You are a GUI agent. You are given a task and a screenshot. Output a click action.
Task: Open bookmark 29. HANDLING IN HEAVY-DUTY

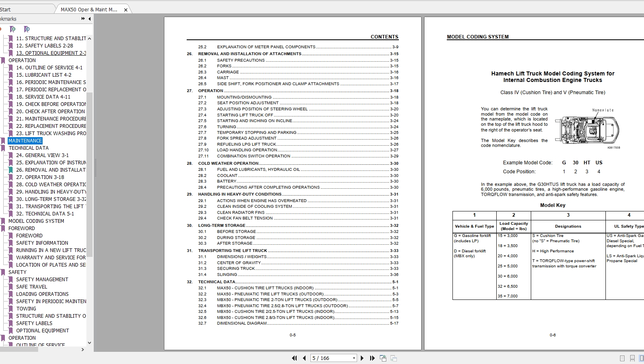[51, 192]
